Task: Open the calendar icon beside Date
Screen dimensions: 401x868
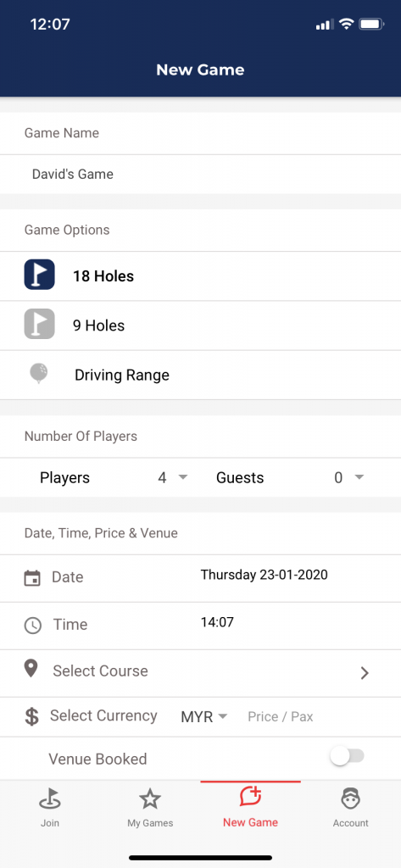Action: tap(33, 578)
